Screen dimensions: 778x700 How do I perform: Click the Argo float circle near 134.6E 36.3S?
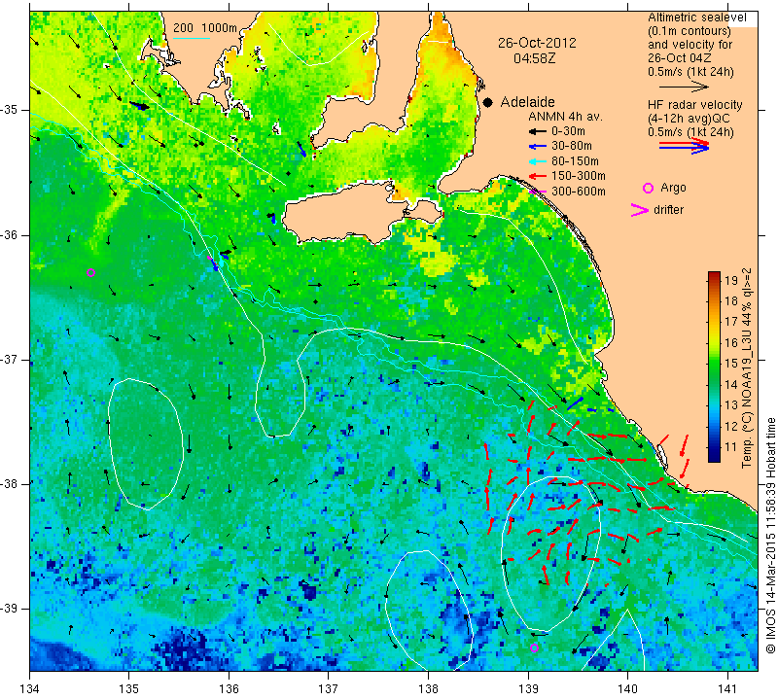[90, 272]
